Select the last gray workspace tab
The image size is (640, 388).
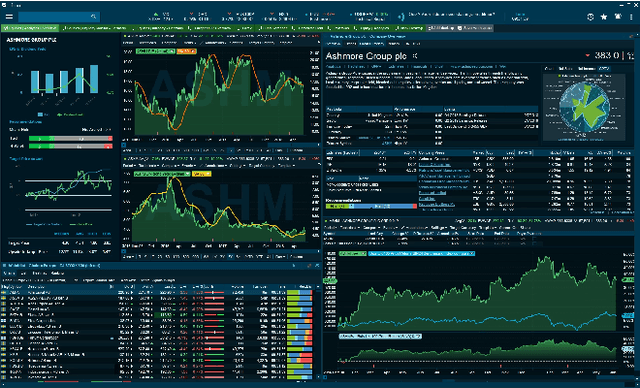tap(476, 28)
